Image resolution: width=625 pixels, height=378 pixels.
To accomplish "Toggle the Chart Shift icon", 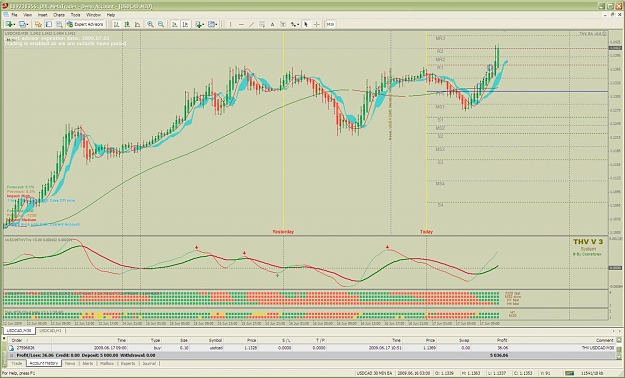I will click(185, 24).
